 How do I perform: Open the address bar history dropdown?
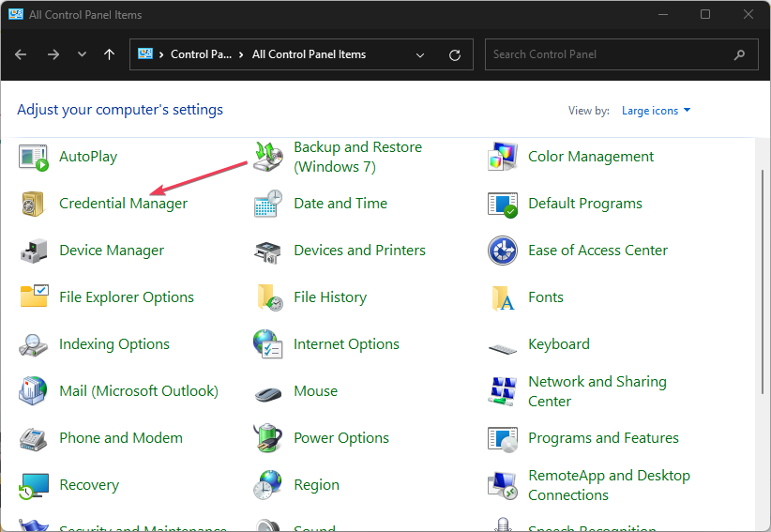419,54
